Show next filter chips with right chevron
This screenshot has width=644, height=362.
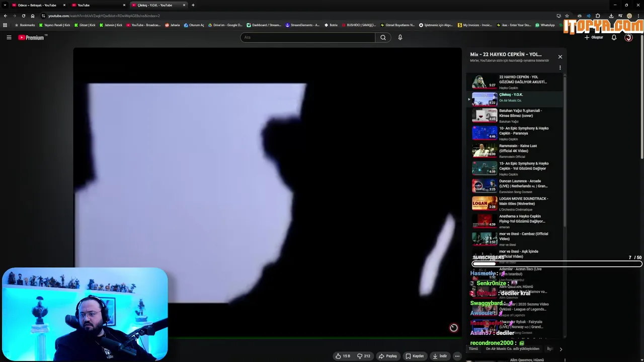pyautogui.click(x=560, y=349)
